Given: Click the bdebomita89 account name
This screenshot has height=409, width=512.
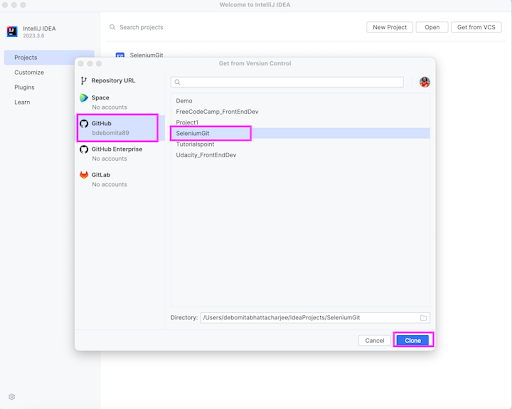Looking at the screenshot, I should click(110, 133).
